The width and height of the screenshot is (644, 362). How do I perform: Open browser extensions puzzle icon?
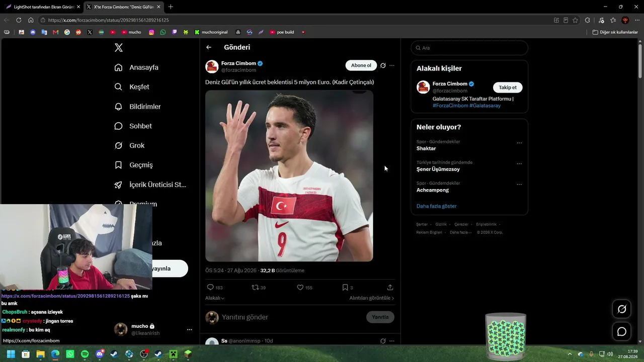(588, 20)
